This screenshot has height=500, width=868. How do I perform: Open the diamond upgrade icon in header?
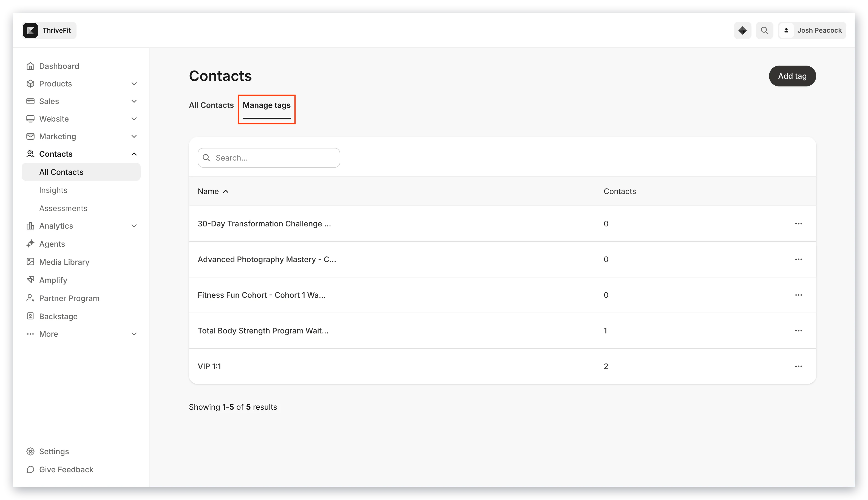(742, 30)
